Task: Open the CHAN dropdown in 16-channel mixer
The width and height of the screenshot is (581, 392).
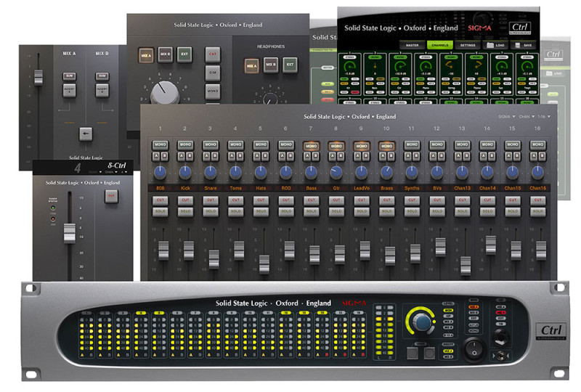Action: (527, 117)
